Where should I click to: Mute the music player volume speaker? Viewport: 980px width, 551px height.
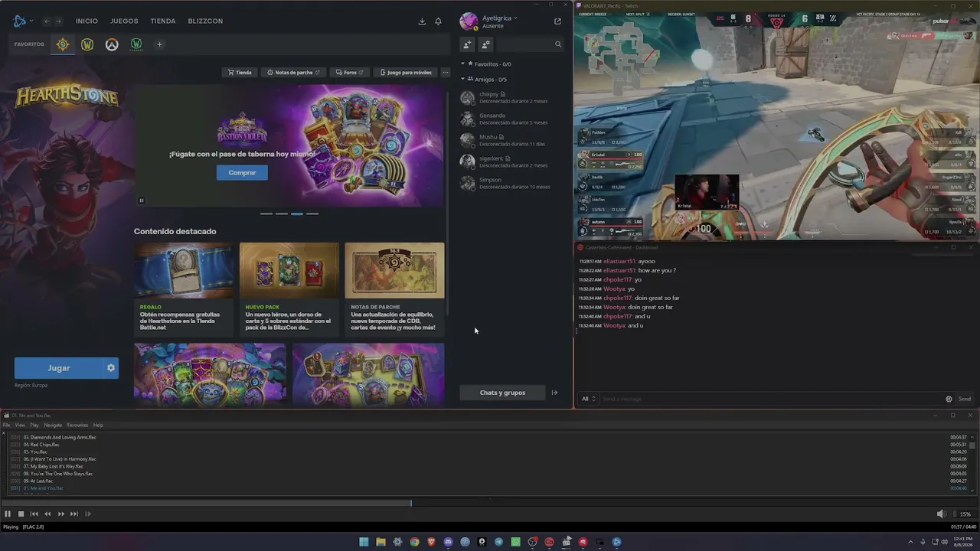941,514
